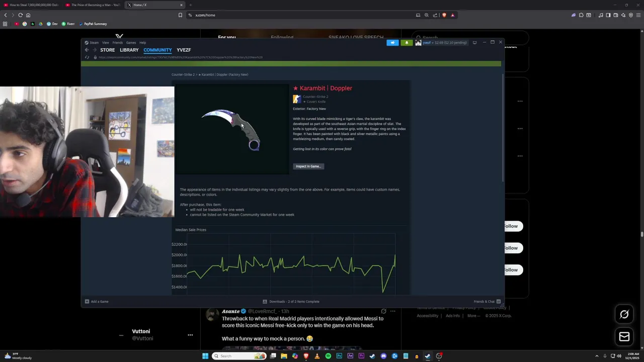
Task: Open Brave Shields lion icon
Action: (x=444, y=15)
